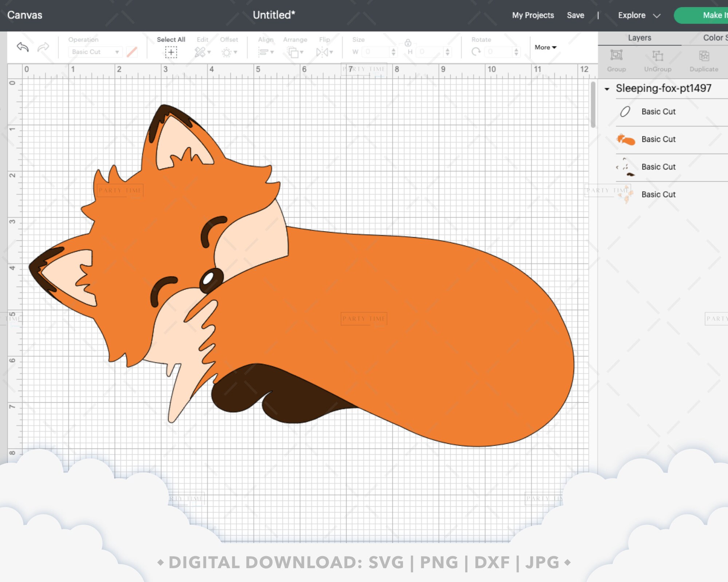Image resolution: width=728 pixels, height=582 pixels.
Task: Click the Operation color swatch
Action: (131, 52)
